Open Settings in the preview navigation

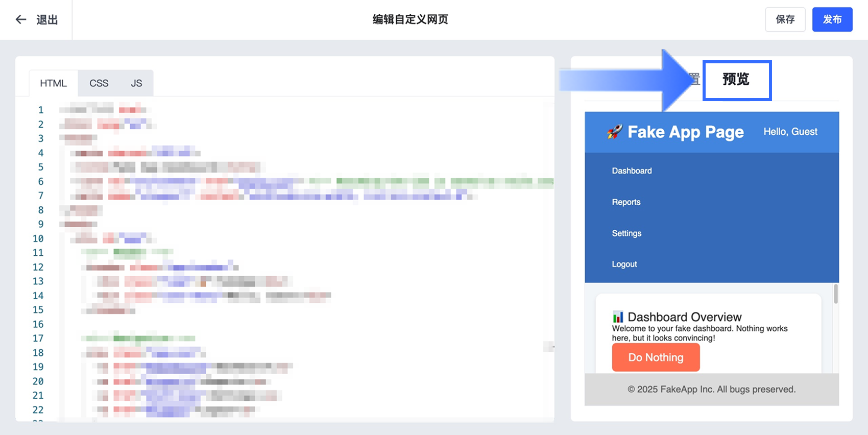627,233
